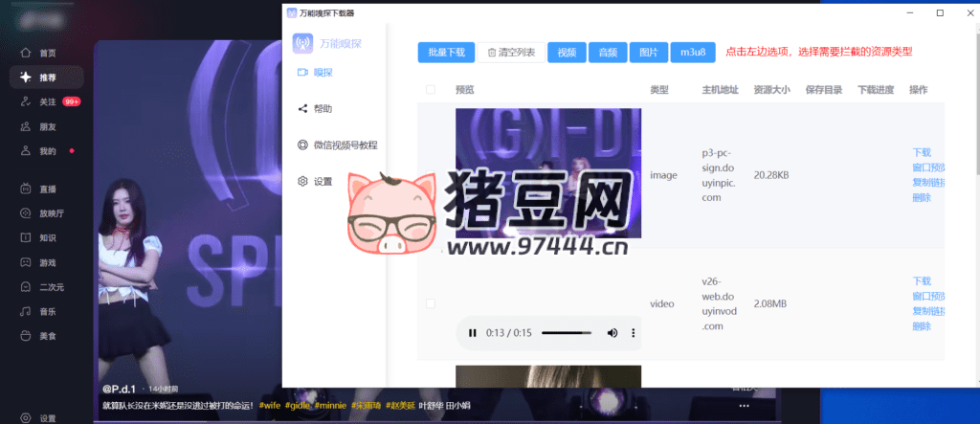Open 微信视频号教程 tutorial icon
980x424 pixels.
(303, 145)
